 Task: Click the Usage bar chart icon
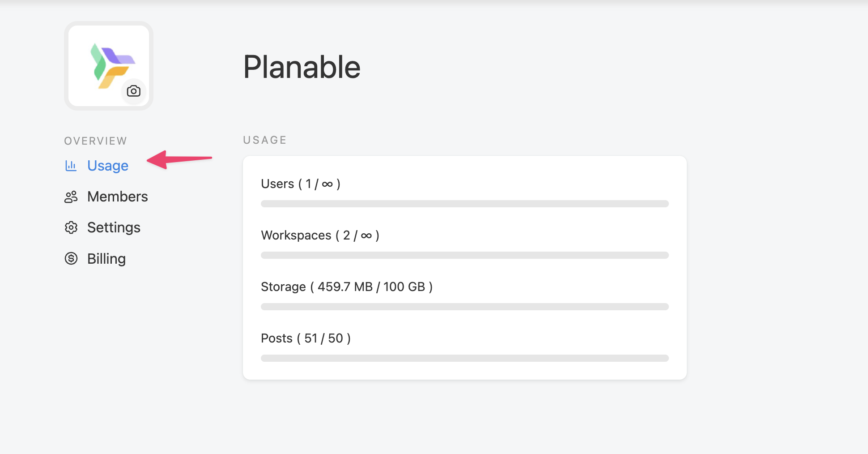click(71, 166)
